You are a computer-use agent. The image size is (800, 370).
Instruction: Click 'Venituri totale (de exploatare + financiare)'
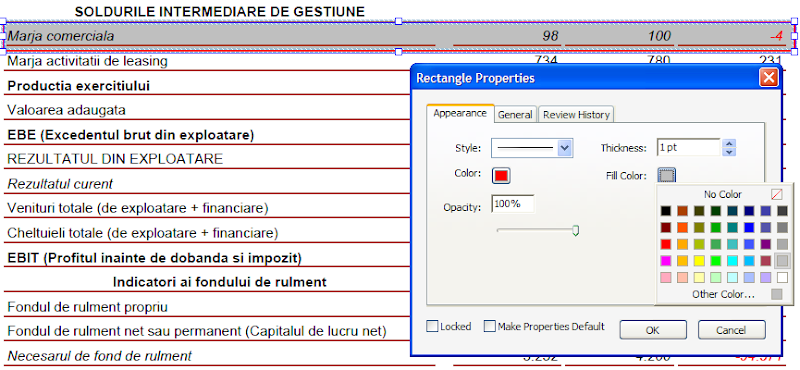tap(138, 208)
